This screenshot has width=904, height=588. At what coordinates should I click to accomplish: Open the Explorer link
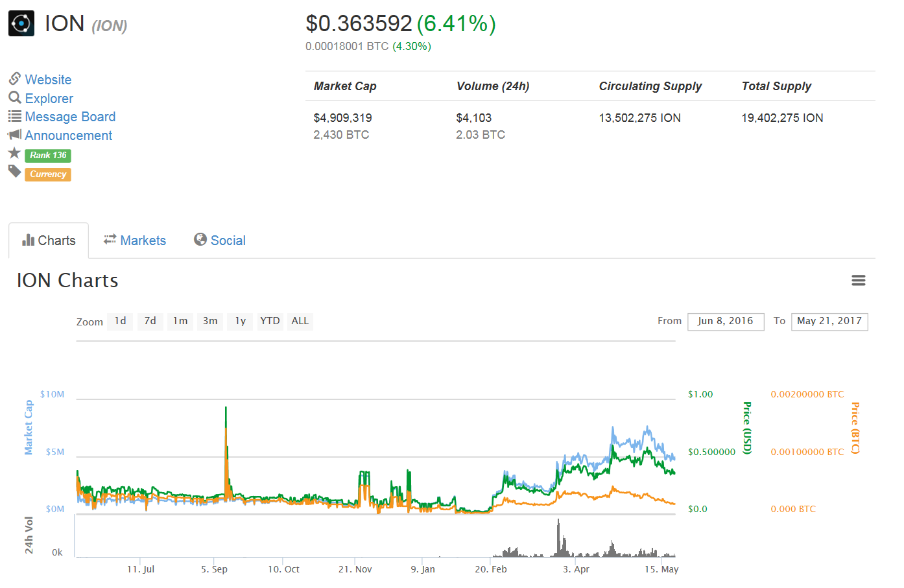coord(49,99)
